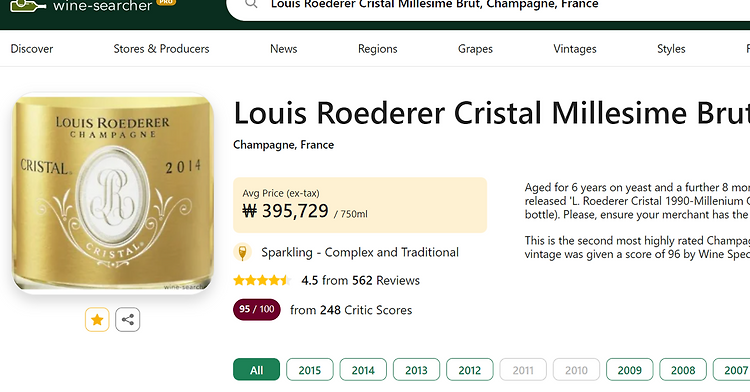
Task: Click the search magnifier icon
Action: point(251,4)
